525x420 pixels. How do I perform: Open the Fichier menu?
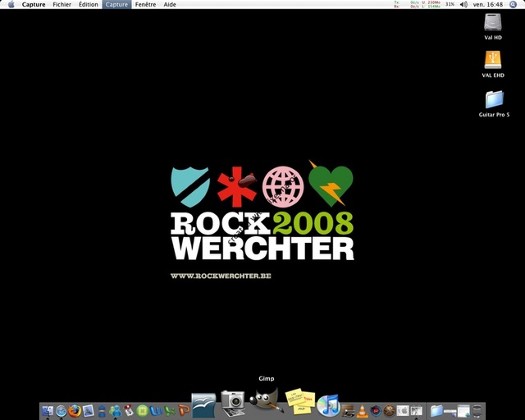pos(62,4)
